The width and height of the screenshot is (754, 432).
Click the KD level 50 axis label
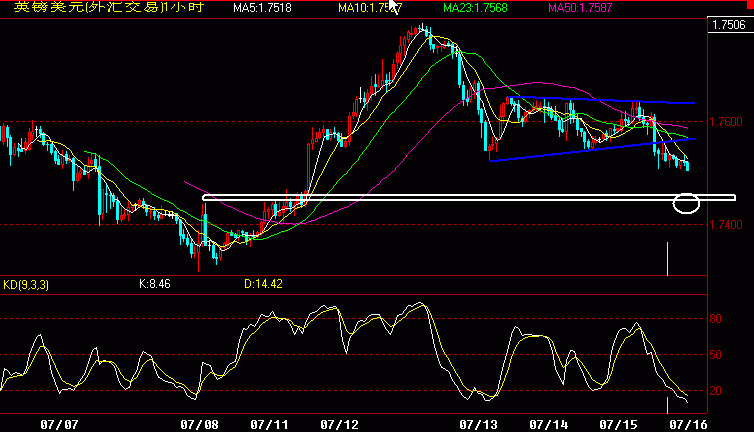(716, 355)
